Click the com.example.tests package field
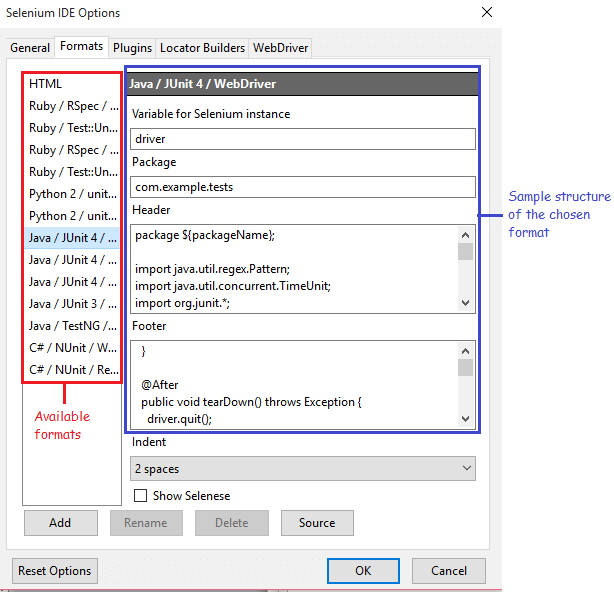 point(303,187)
